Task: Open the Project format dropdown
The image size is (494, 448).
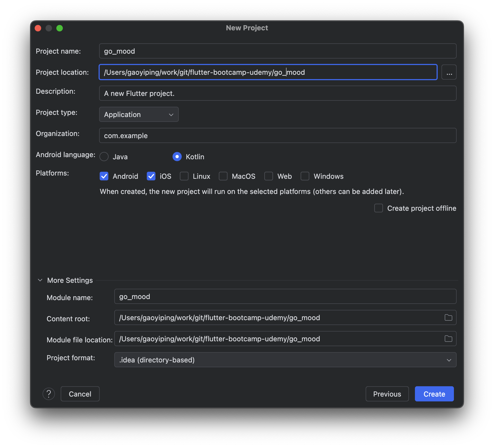Action: pyautogui.click(x=285, y=360)
